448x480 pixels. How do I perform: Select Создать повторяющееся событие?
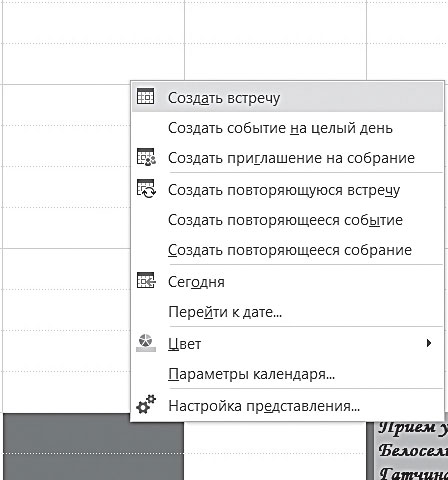pyautogui.click(x=288, y=220)
